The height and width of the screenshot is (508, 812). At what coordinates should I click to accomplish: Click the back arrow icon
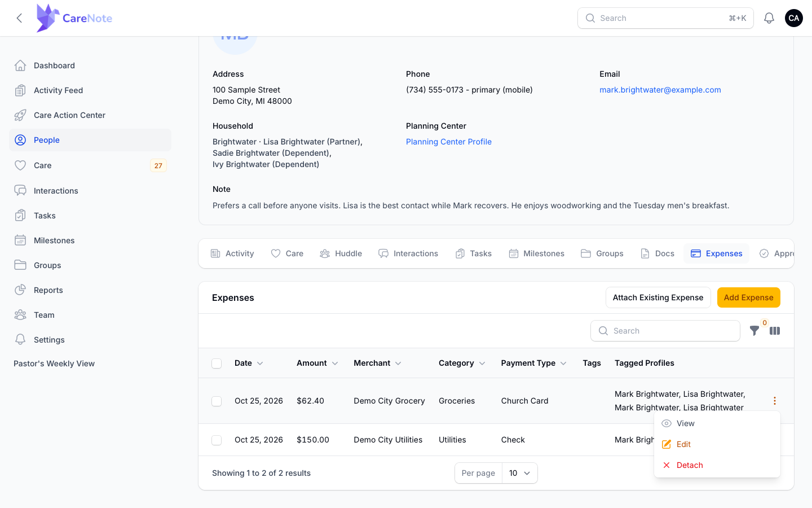tap(20, 18)
